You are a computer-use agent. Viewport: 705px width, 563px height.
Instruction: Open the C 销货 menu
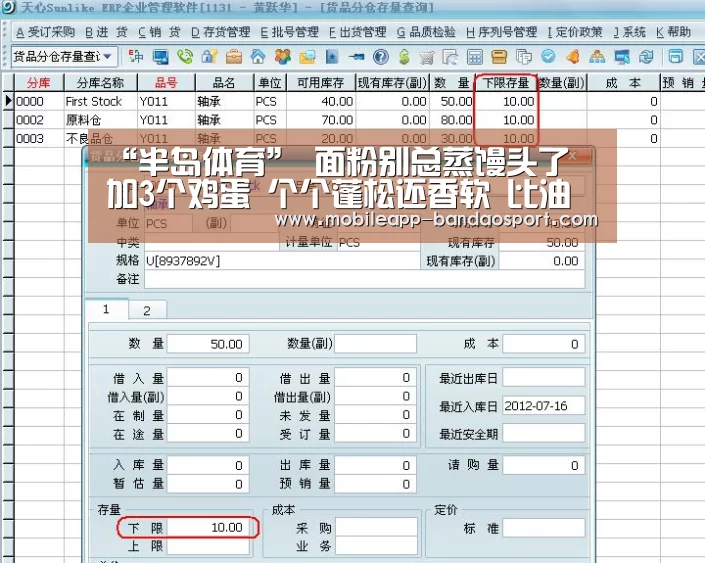tap(159, 32)
